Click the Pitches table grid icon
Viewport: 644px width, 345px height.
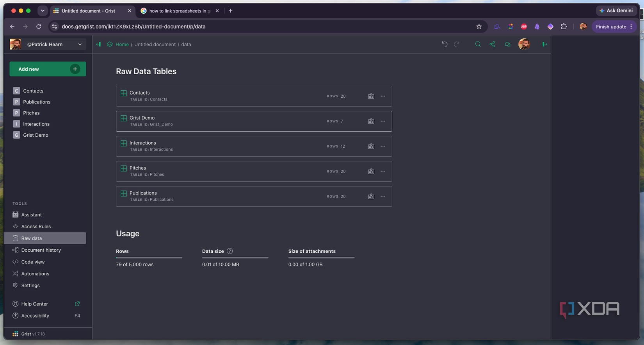[124, 168]
